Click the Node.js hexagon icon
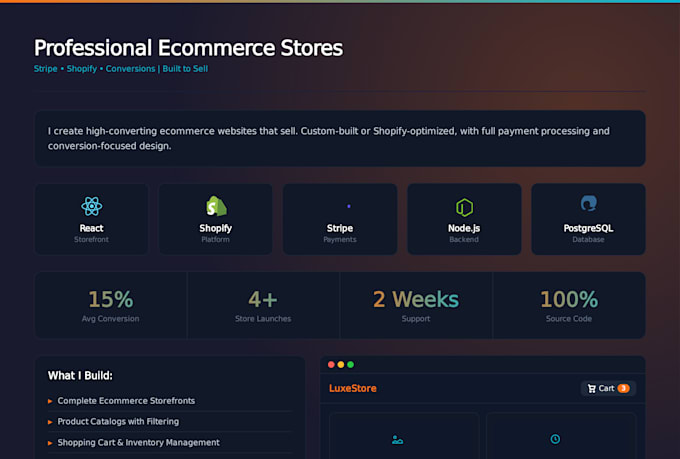This screenshot has height=459, width=680. 464,207
